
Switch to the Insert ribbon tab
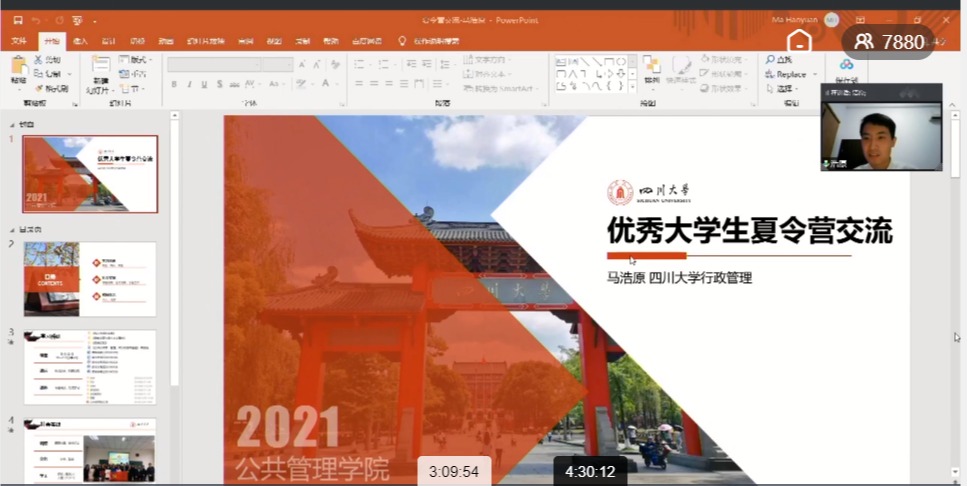click(81, 41)
